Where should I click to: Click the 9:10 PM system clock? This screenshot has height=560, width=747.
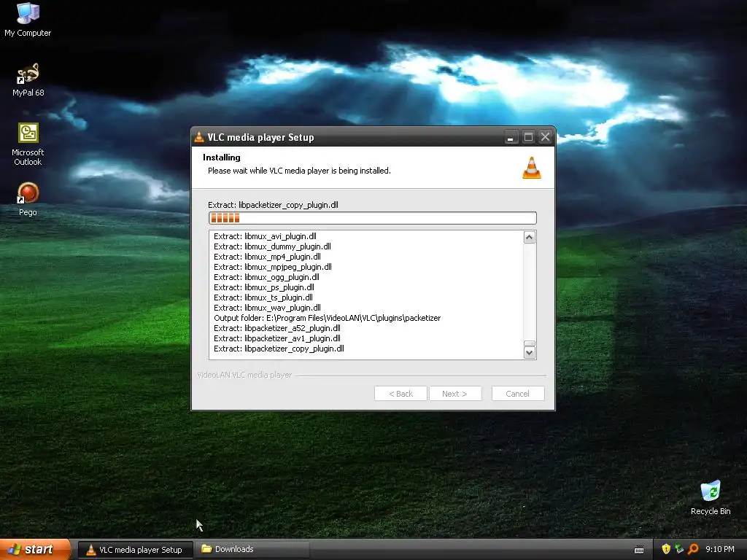coord(720,550)
